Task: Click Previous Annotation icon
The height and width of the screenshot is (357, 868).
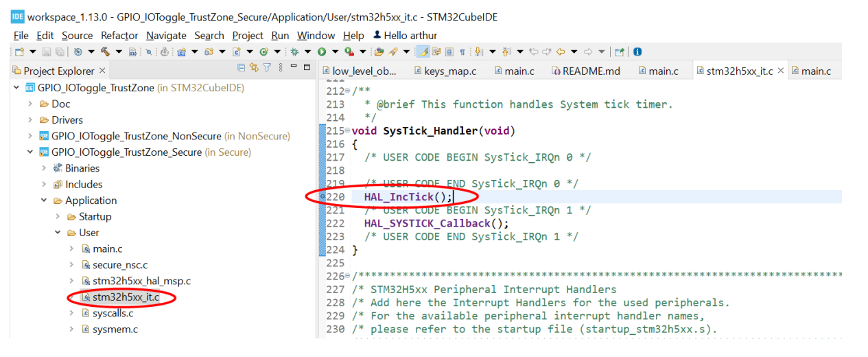Action: pos(505,51)
